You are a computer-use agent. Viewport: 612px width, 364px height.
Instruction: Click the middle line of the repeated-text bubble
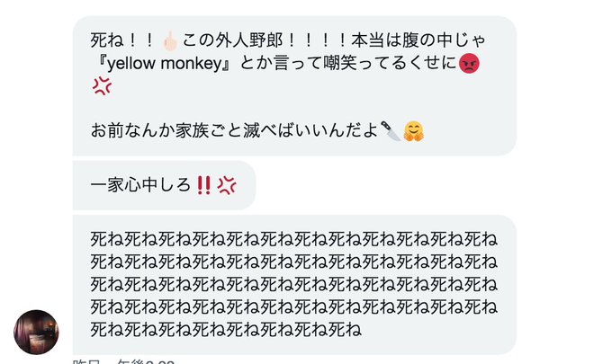pyautogui.click(x=294, y=285)
